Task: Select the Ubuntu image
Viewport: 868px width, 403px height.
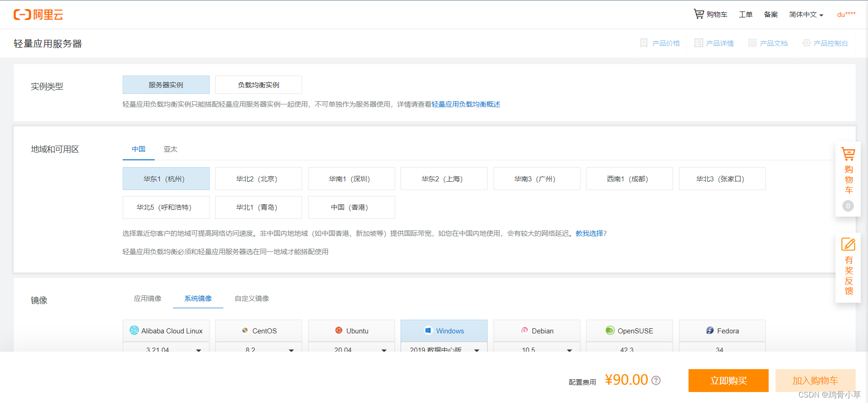Action: (x=352, y=331)
